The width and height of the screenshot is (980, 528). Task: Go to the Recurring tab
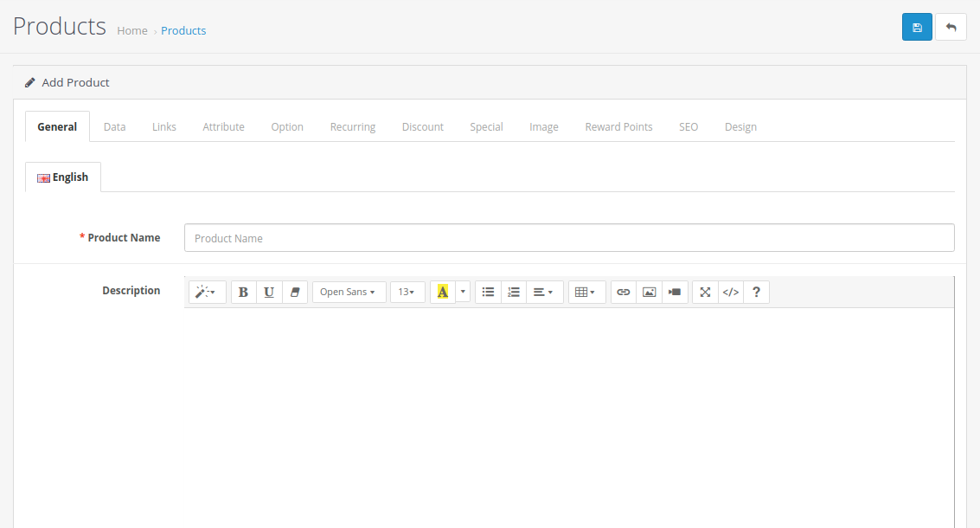(353, 127)
